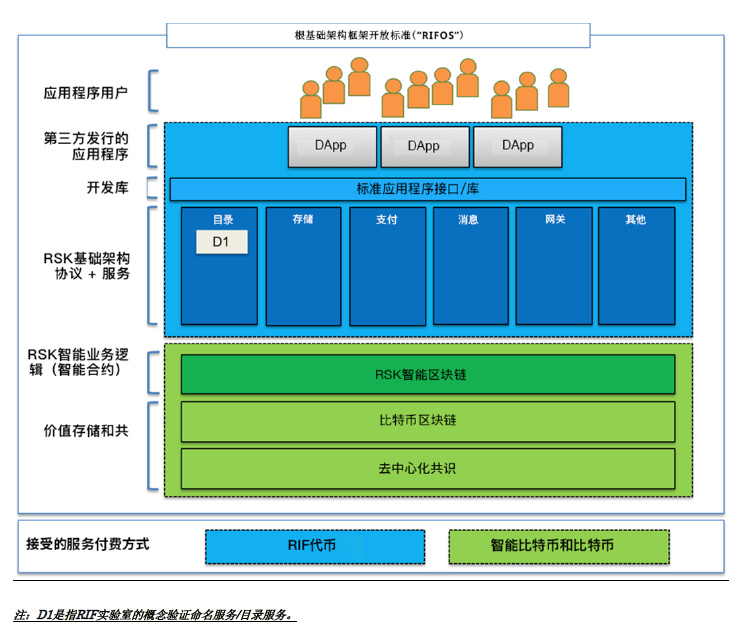Select the 开发库 label
This screenshot has width=747, height=637.
108,187
